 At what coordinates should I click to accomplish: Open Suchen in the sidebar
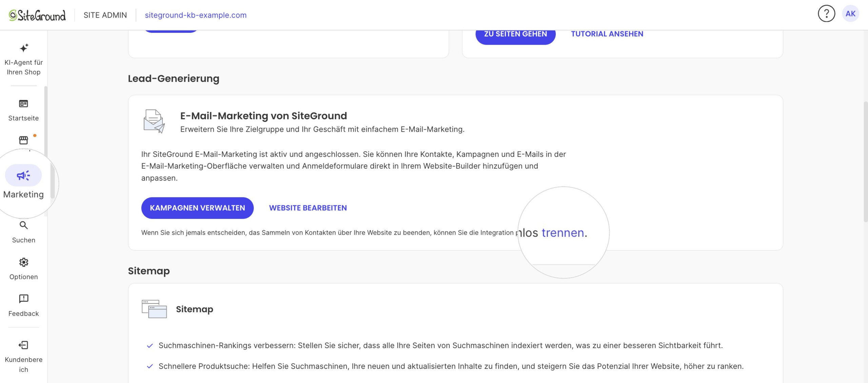[x=23, y=232]
